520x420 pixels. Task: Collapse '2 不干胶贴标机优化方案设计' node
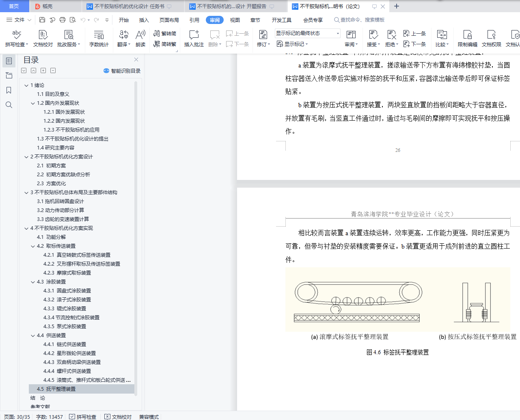click(x=26, y=157)
